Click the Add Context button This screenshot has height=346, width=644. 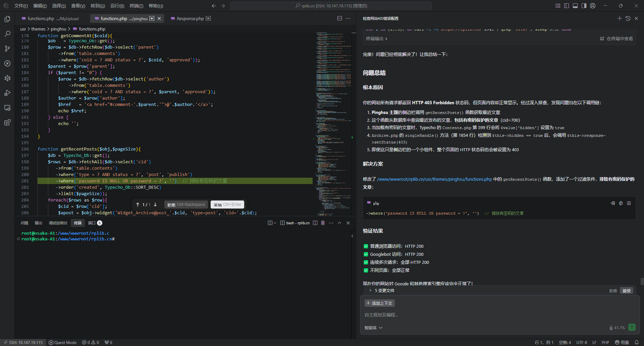click(x=379, y=303)
